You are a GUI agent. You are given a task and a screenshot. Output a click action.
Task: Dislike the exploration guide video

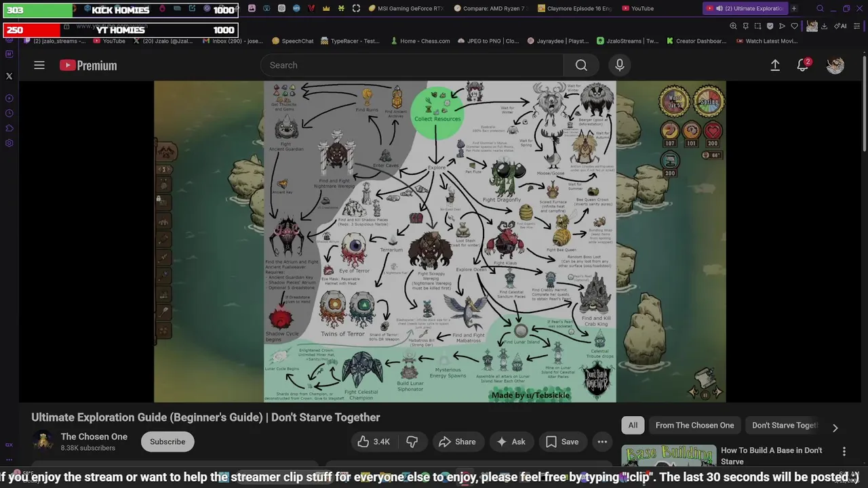412,442
